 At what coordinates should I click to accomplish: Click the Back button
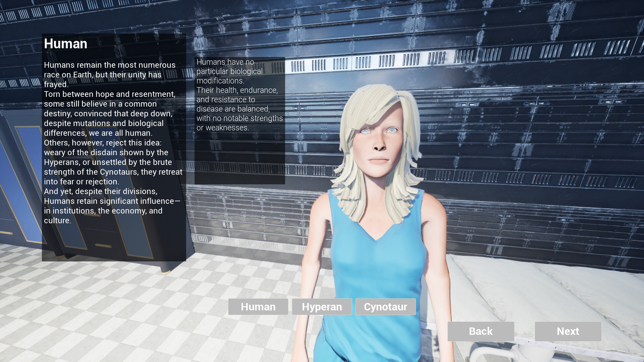[480, 331]
